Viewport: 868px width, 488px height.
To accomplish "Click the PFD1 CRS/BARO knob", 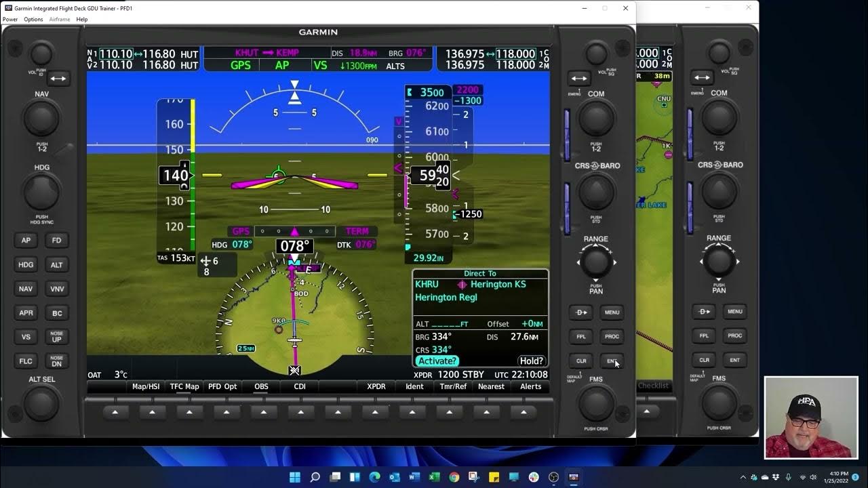I will [x=596, y=193].
